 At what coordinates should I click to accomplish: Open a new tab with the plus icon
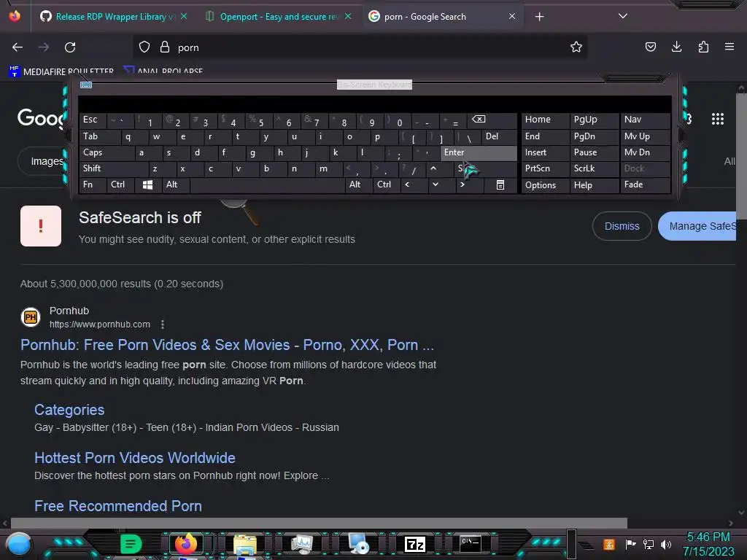click(539, 17)
